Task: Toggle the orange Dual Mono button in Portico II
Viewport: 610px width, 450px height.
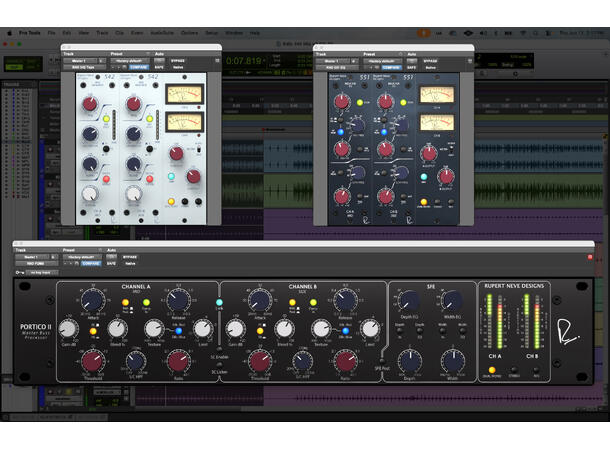Action: point(492,370)
